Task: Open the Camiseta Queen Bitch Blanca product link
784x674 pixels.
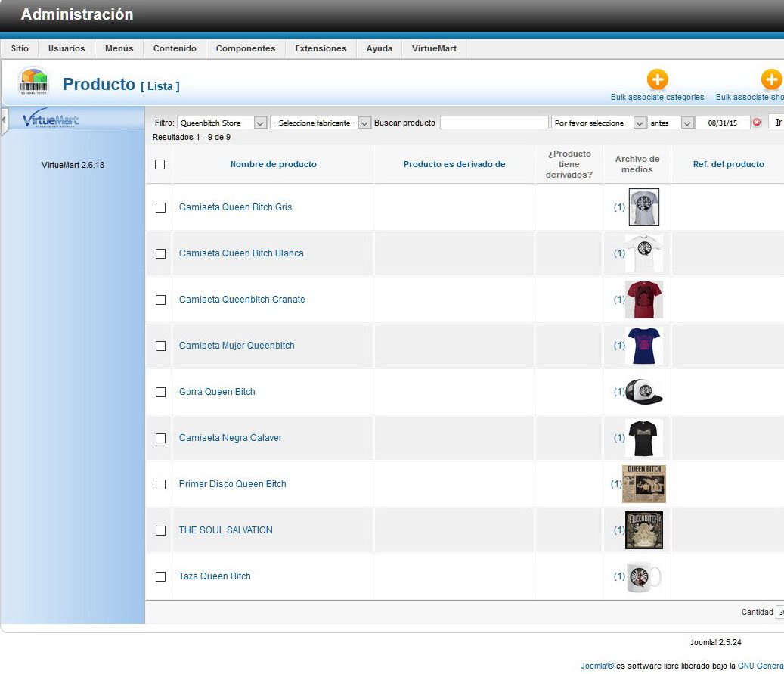Action: click(x=241, y=253)
